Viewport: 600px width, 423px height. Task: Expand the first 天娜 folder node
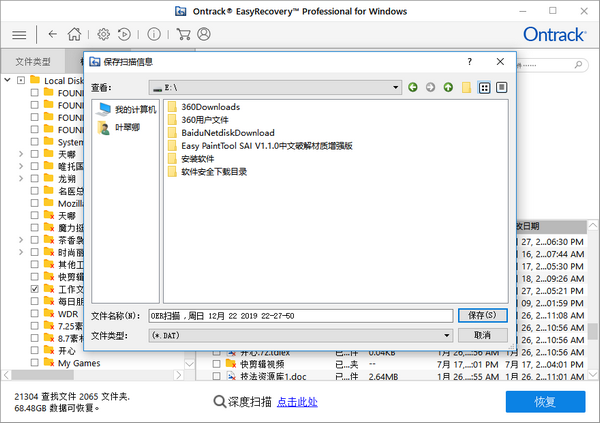[x=21, y=154]
